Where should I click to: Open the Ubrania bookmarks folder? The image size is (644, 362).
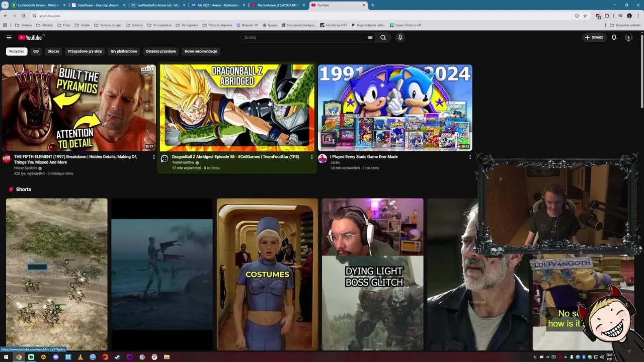(23, 25)
